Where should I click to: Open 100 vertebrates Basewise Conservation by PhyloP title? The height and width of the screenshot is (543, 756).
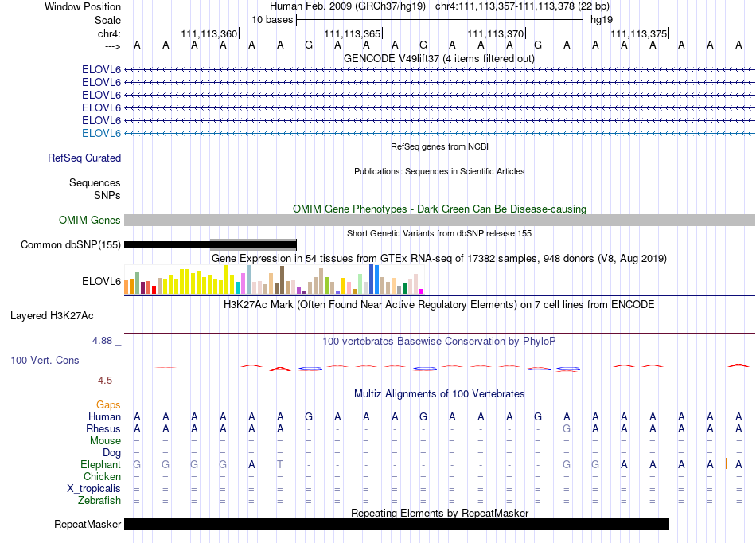pos(439,342)
